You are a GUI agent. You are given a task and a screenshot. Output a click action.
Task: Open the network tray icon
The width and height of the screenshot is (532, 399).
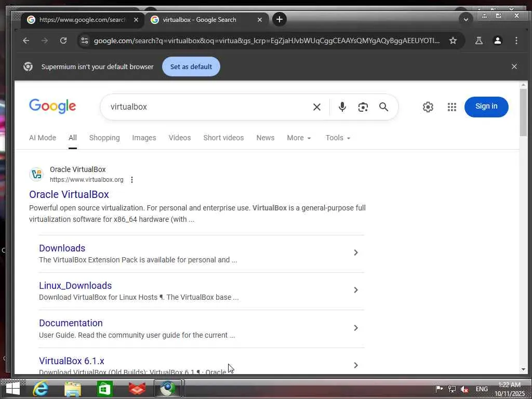click(452, 389)
